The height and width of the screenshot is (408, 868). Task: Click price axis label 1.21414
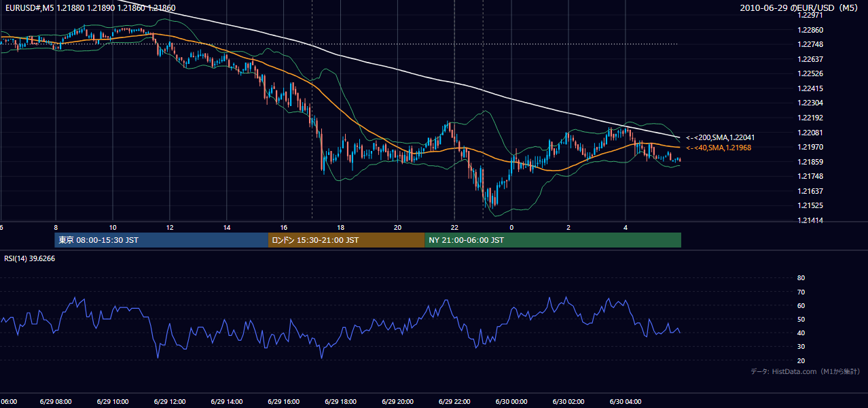pos(811,220)
